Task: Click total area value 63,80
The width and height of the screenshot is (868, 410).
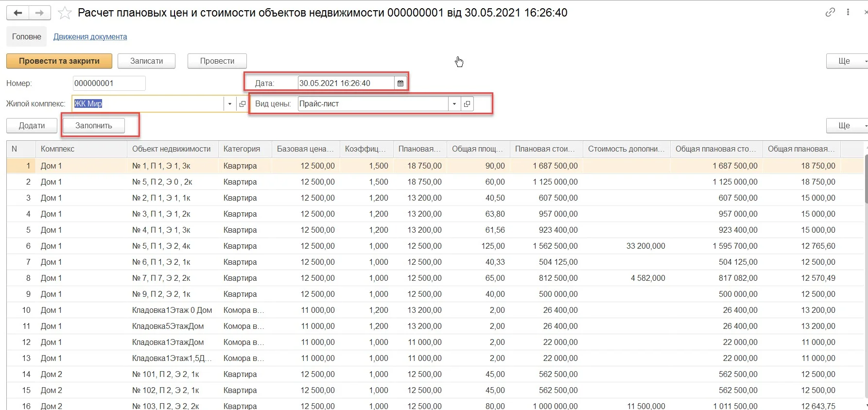Action: tap(495, 214)
